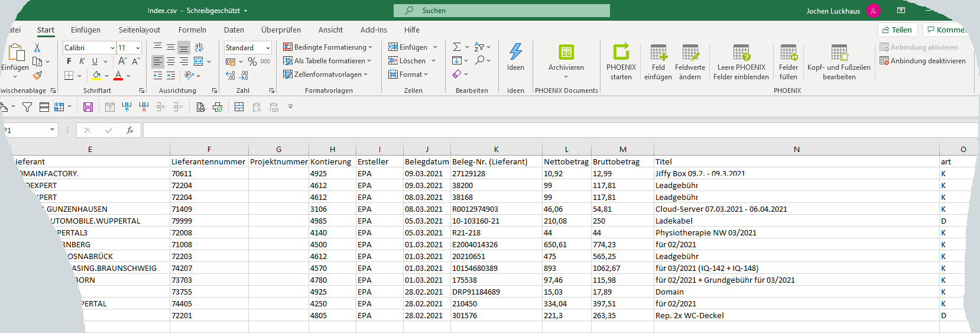
Task: Open the Calibri font name dropdown
Action: coord(112,48)
